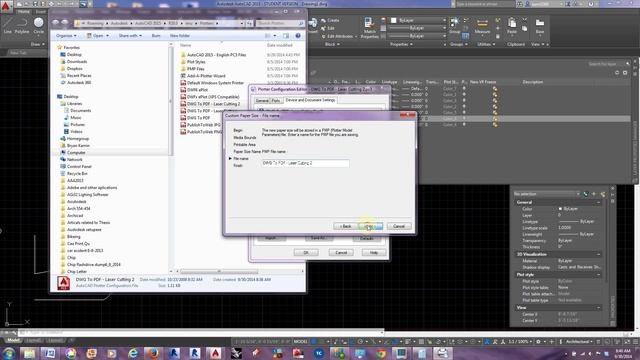Image resolution: width=640 pixels, height=360 pixels.
Task: Switch to Ports tab in Plotter Configuration Editor
Action: tap(276, 100)
